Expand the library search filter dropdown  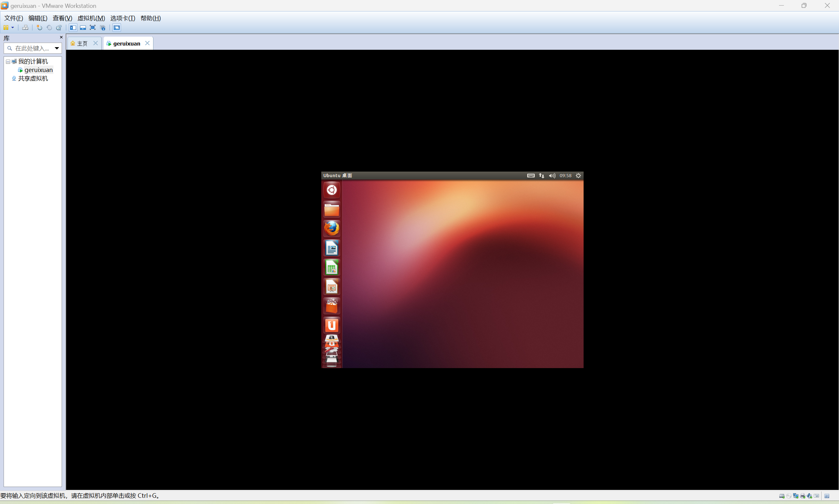click(x=57, y=48)
